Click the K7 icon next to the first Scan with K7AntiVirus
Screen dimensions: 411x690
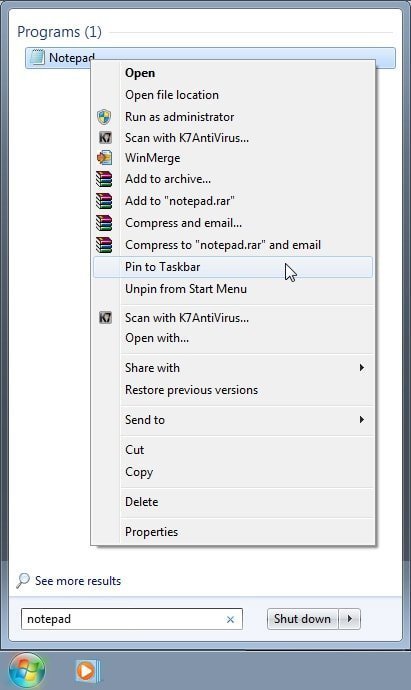click(x=105, y=138)
